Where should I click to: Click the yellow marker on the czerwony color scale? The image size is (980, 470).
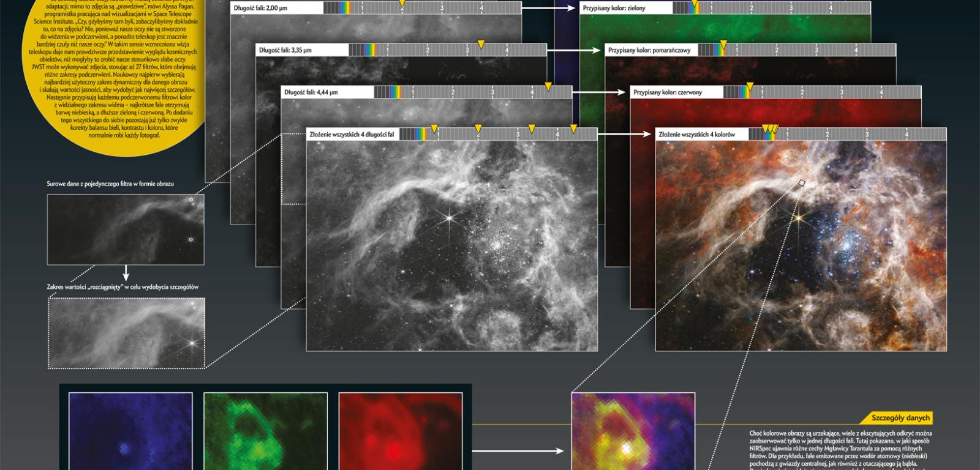[749, 87]
